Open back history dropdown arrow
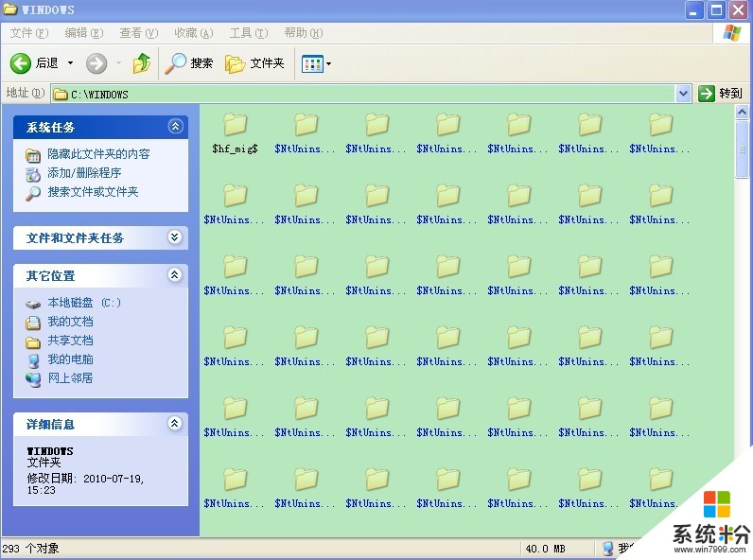 click(70, 63)
